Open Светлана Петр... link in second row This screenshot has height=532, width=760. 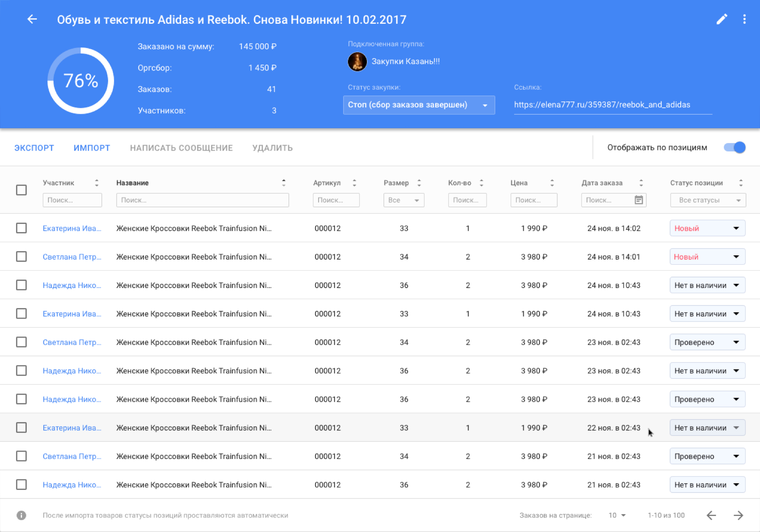tap(72, 257)
